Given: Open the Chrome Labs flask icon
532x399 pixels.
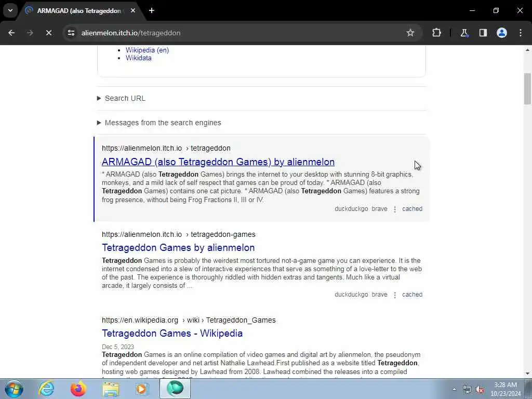Looking at the screenshot, I should coord(464,33).
